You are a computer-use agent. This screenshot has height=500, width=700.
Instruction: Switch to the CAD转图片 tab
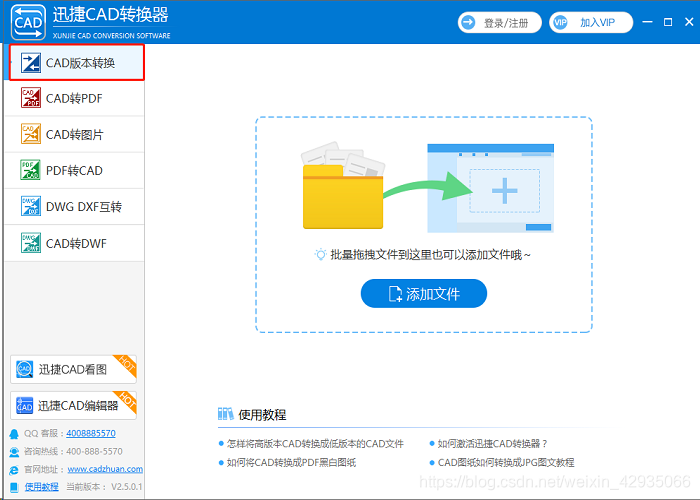pyautogui.click(x=74, y=134)
